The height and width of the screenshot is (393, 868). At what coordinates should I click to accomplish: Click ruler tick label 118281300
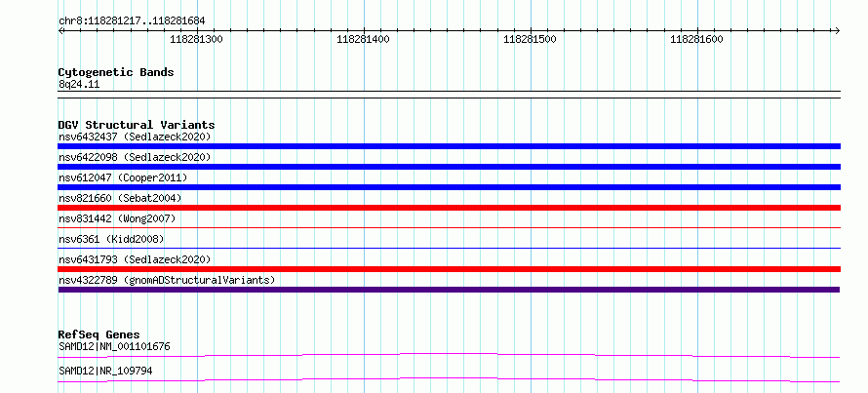point(196,39)
